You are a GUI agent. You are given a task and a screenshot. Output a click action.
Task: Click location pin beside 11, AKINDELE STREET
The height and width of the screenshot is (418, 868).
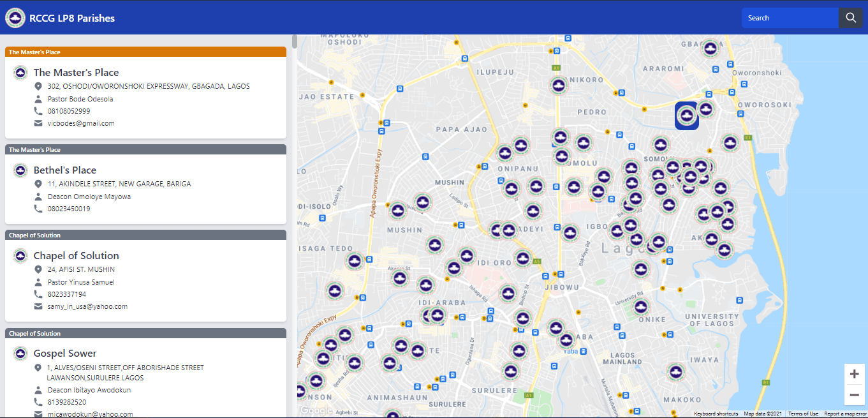[x=38, y=184]
